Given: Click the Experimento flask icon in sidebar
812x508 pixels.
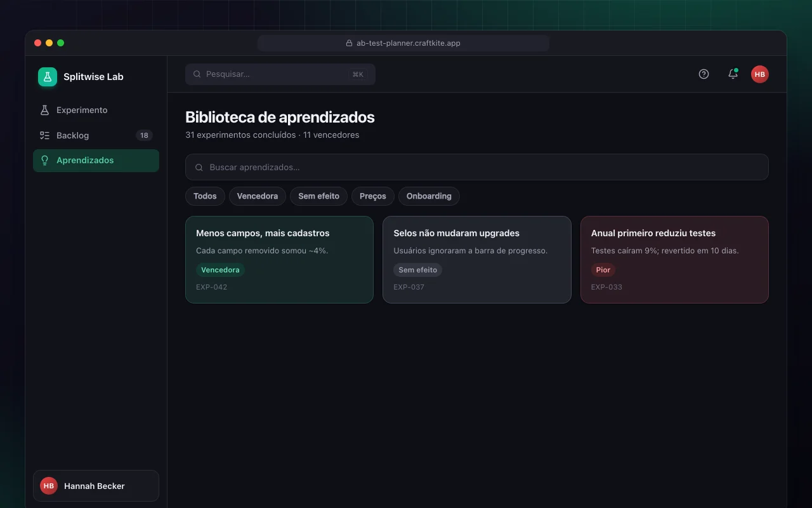Looking at the screenshot, I should (44, 110).
